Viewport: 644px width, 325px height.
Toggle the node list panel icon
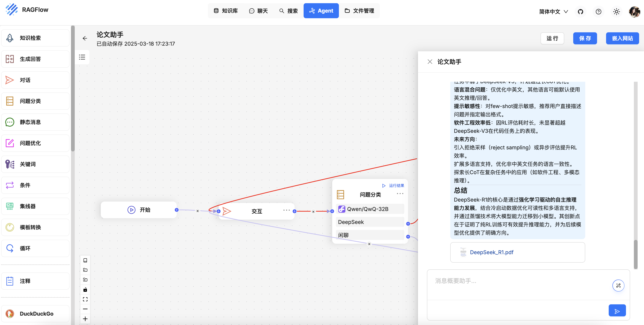tap(82, 57)
